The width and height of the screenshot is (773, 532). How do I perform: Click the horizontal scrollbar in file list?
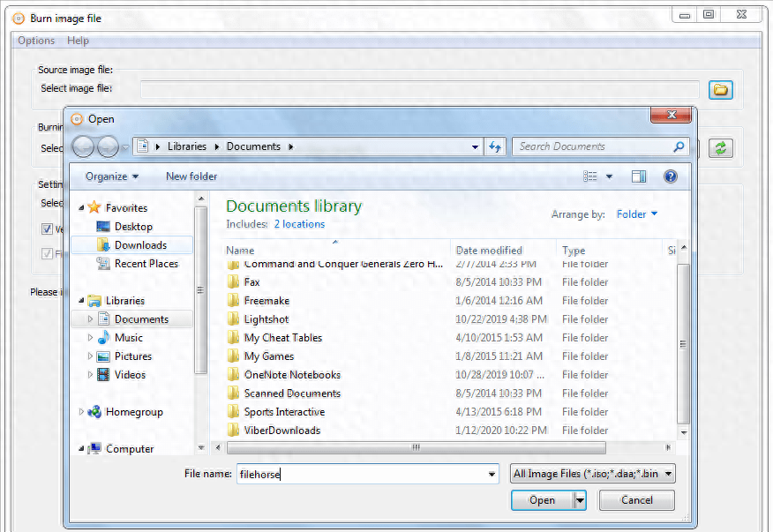(x=415, y=447)
